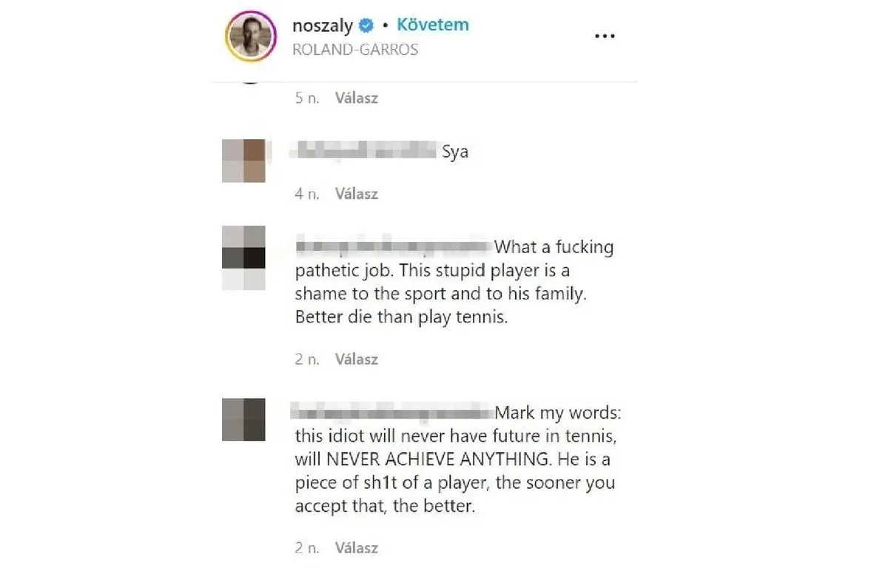The height and width of the screenshot is (588, 888).
Task: Click the blurred username before 'What a'
Action: click(x=392, y=246)
